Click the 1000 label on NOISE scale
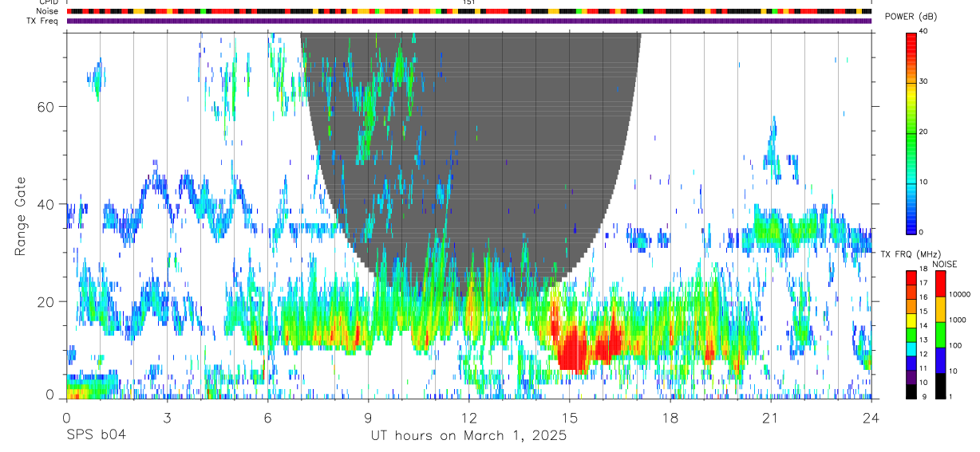 click(958, 320)
